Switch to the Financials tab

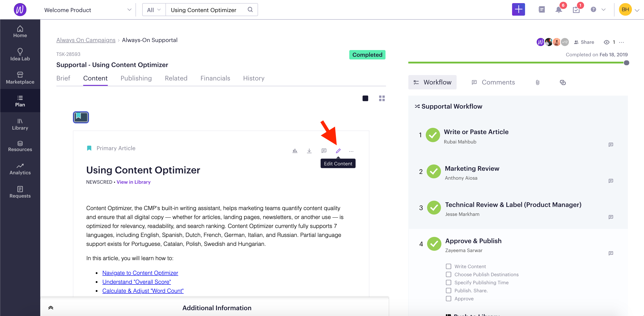click(215, 78)
